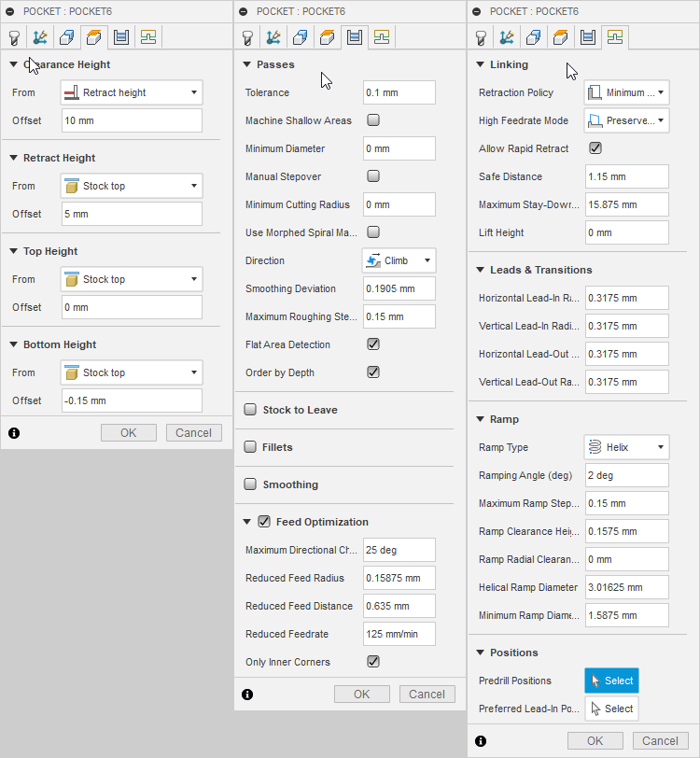Collapse the Linking section

pyautogui.click(x=481, y=64)
